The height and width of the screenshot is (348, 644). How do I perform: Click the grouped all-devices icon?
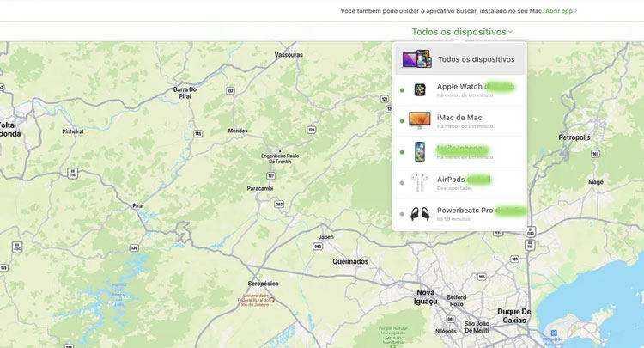click(x=416, y=59)
